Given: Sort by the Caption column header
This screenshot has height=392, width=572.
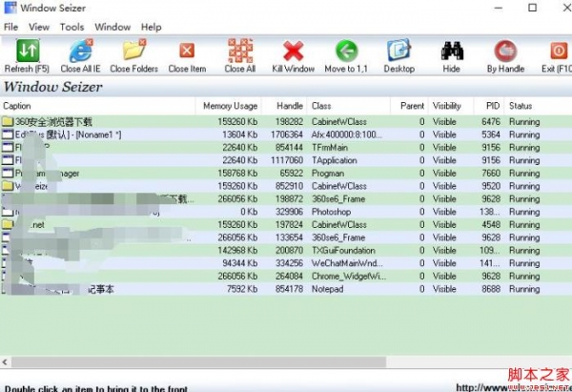Looking at the screenshot, I should [98, 106].
